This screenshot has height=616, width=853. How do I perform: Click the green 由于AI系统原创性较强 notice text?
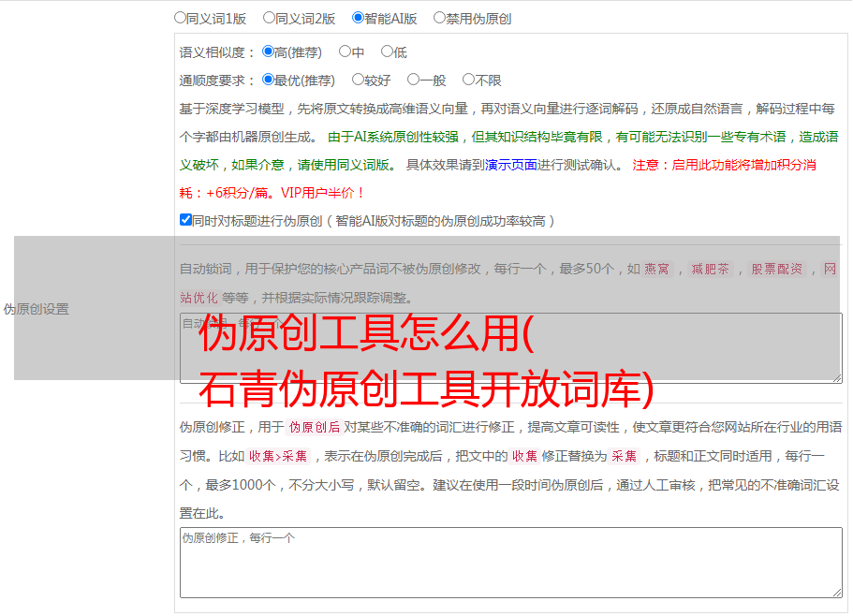(x=508, y=151)
